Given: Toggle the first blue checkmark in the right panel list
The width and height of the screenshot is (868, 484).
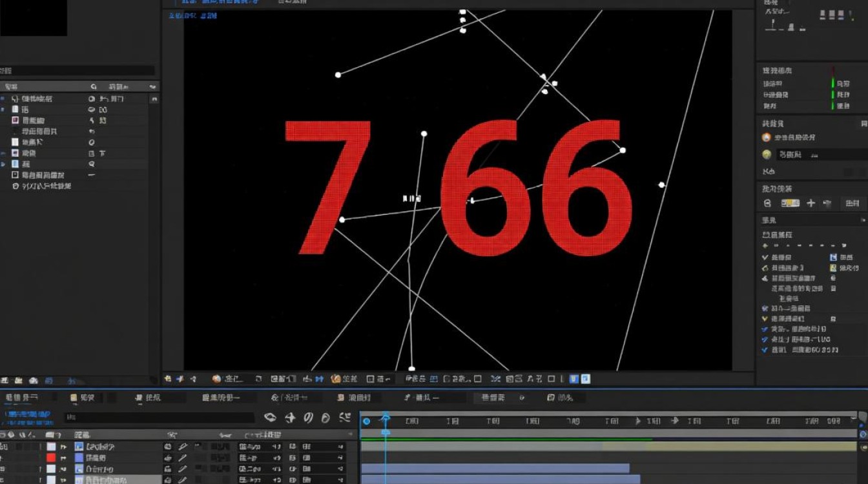Looking at the screenshot, I should [x=765, y=329].
